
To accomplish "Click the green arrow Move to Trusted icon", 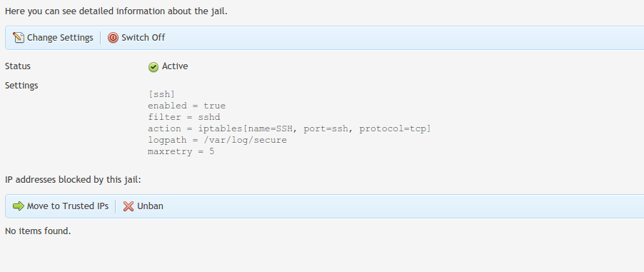I will 19,206.
